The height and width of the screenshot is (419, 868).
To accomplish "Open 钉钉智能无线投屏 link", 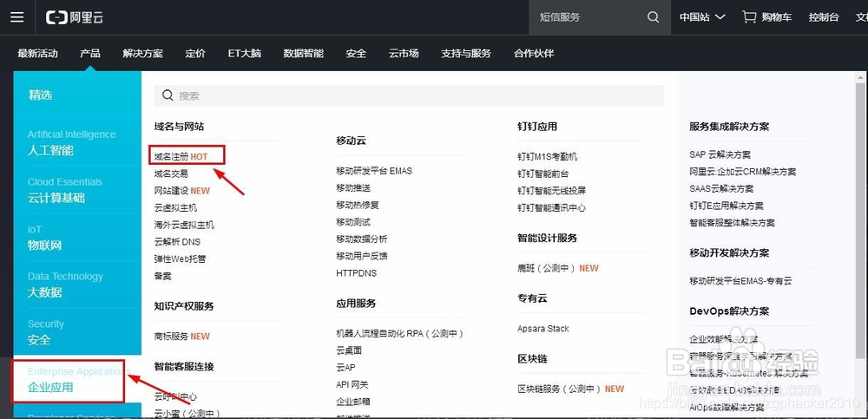I will (552, 190).
